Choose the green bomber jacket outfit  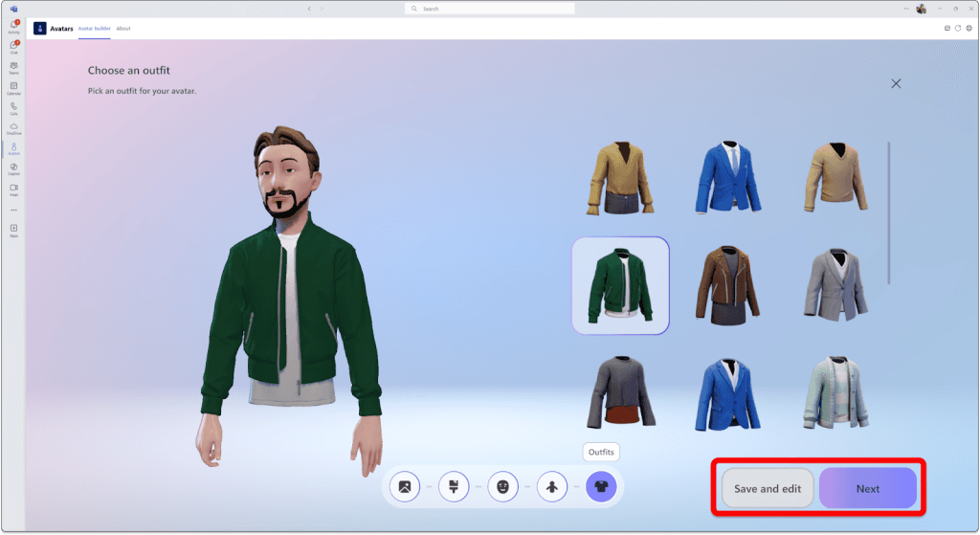(x=620, y=285)
